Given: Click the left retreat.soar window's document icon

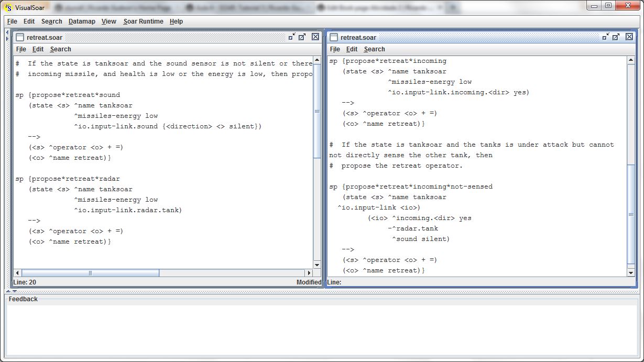Looking at the screenshot, I should pos(19,37).
